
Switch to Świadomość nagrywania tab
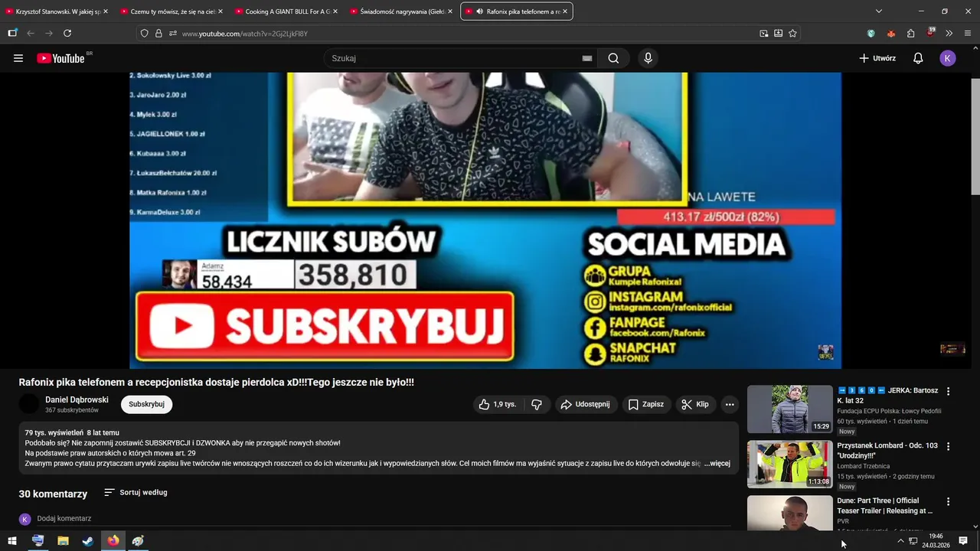pos(400,11)
